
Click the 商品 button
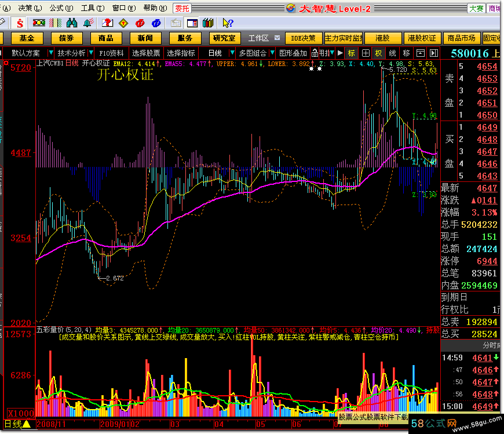click(106, 38)
